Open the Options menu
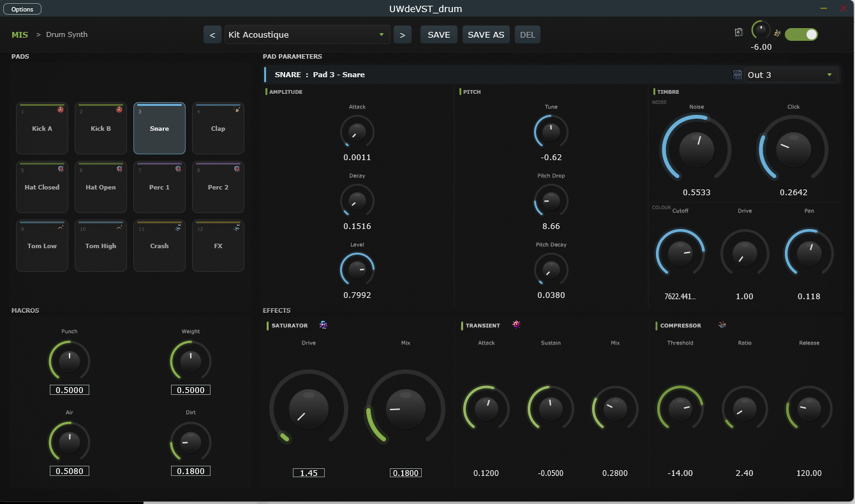 tap(22, 9)
